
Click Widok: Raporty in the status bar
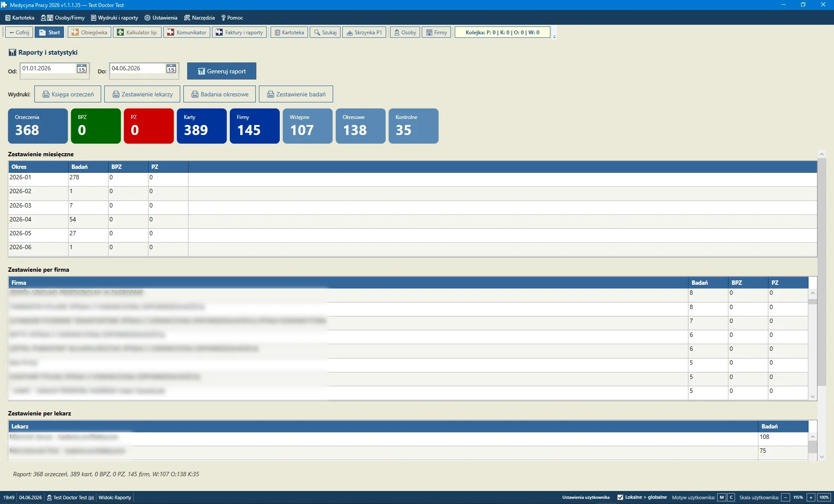coord(115,497)
